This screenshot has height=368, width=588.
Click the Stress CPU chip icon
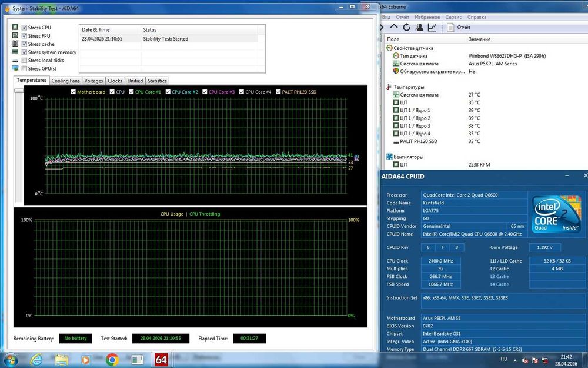(x=15, y=27)
